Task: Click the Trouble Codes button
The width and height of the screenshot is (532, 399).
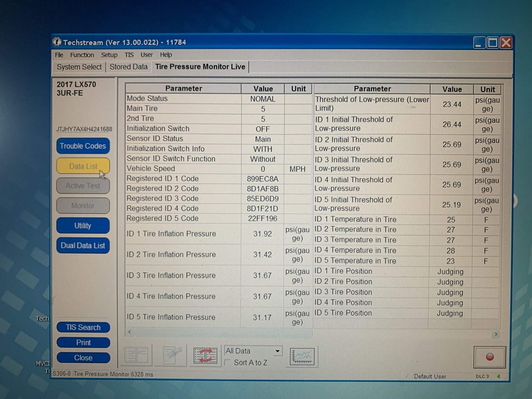Action: point(83,146)
